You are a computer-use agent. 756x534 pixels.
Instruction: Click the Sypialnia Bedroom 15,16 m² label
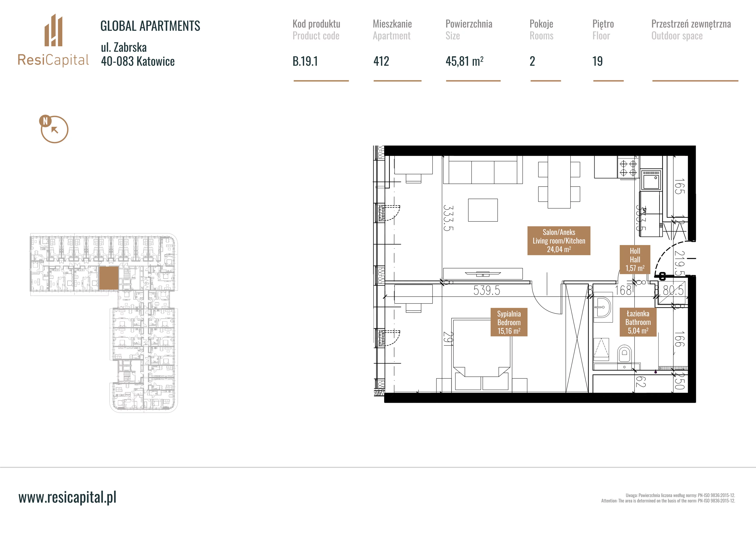pos(509,322)
